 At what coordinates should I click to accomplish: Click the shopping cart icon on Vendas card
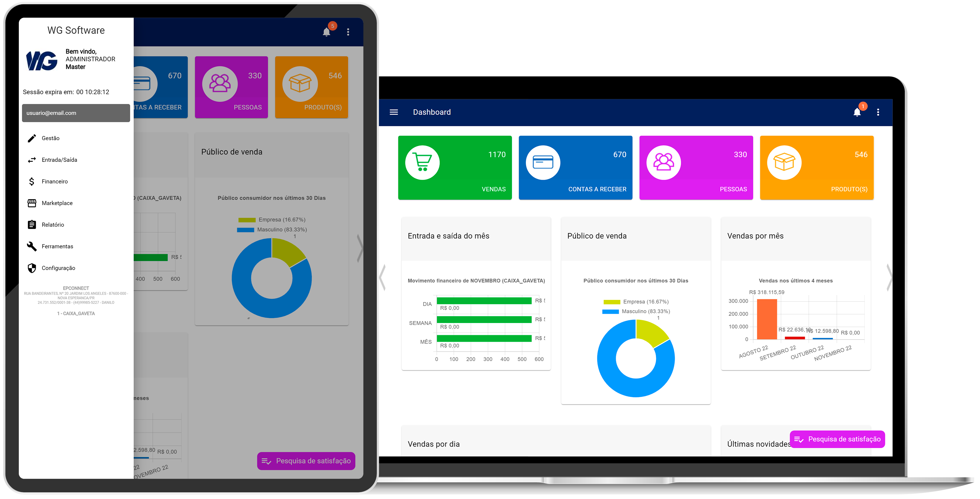tap(422, 163)
